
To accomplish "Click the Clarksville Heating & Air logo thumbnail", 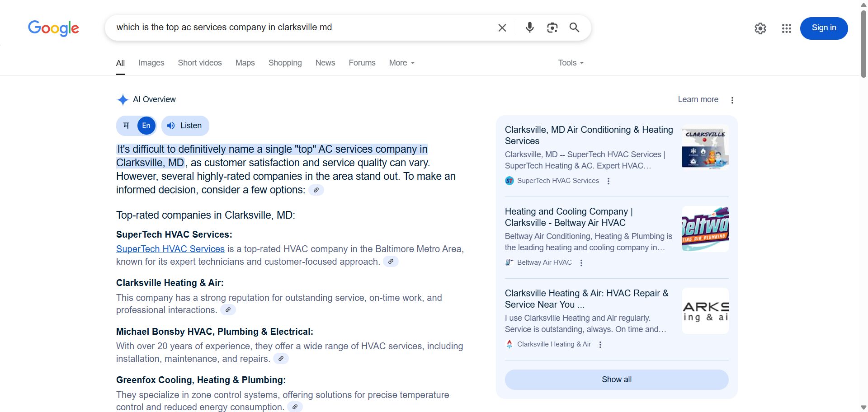I will pyautogui.click(x=705, y=311).
